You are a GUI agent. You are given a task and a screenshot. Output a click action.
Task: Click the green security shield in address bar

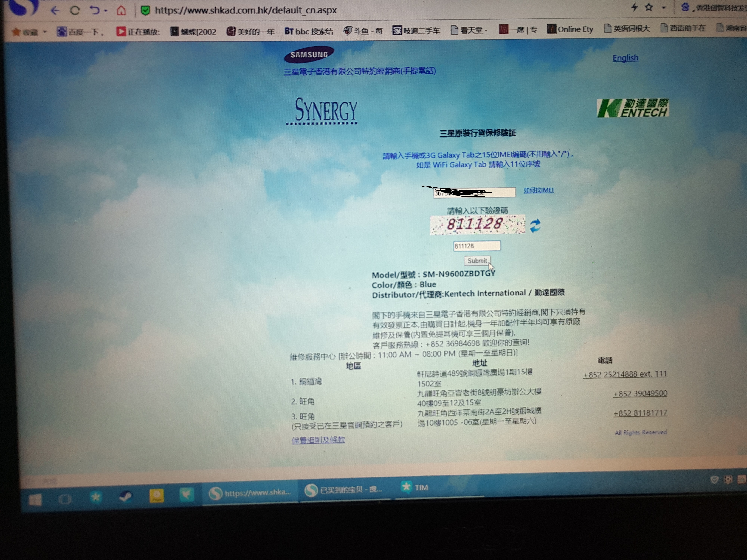pyautogui.click(x=145, y=11)
